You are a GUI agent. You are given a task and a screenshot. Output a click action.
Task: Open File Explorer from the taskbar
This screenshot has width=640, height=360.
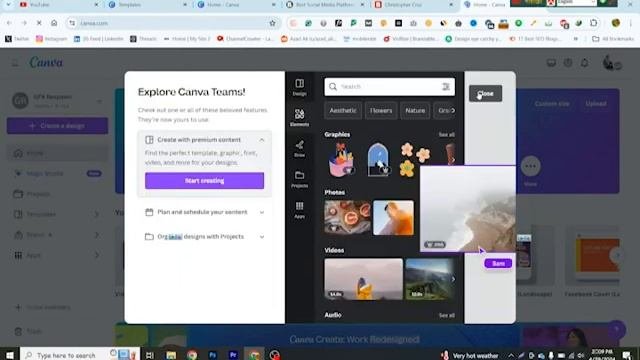[x=171, y=355]
